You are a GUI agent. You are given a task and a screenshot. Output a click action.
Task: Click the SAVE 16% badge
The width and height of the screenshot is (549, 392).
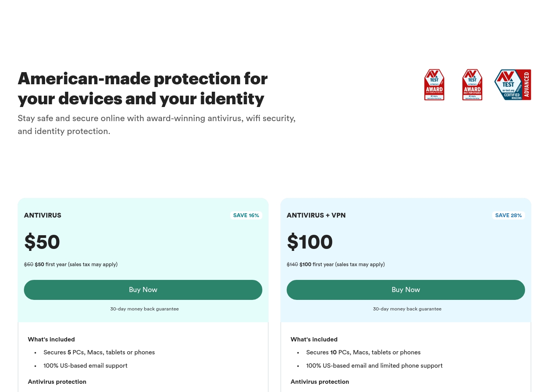pyautogui.click(x=246, y=215)
